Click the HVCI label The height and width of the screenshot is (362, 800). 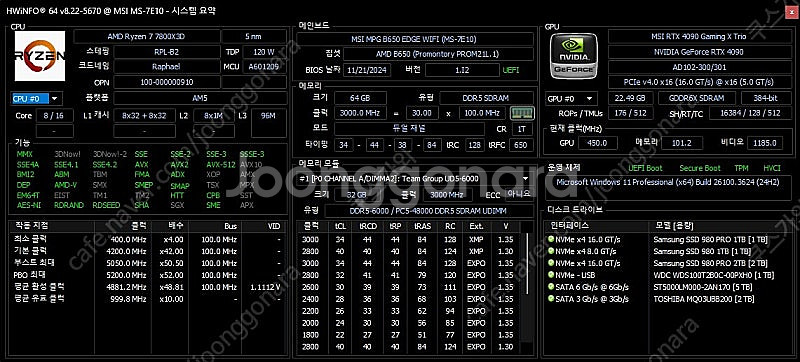[x=772, y=168]
